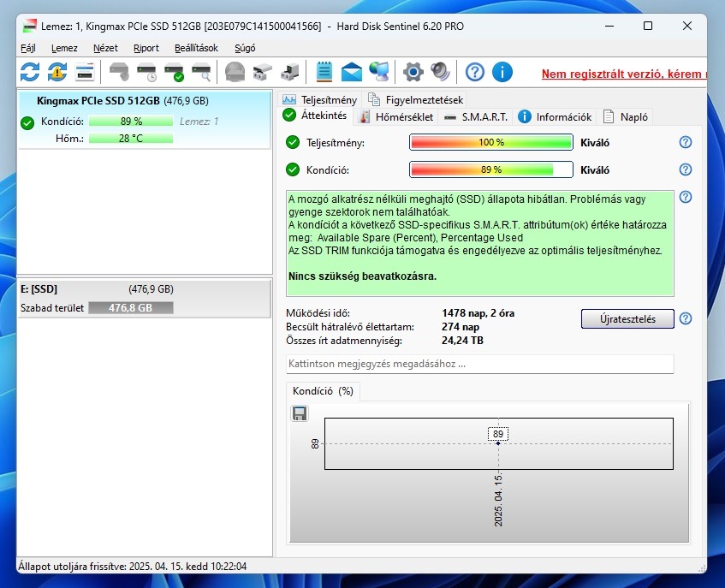Open the Beállítások menu
The height and width of the screenshot is (588, 725).
[x=197, y=48]
